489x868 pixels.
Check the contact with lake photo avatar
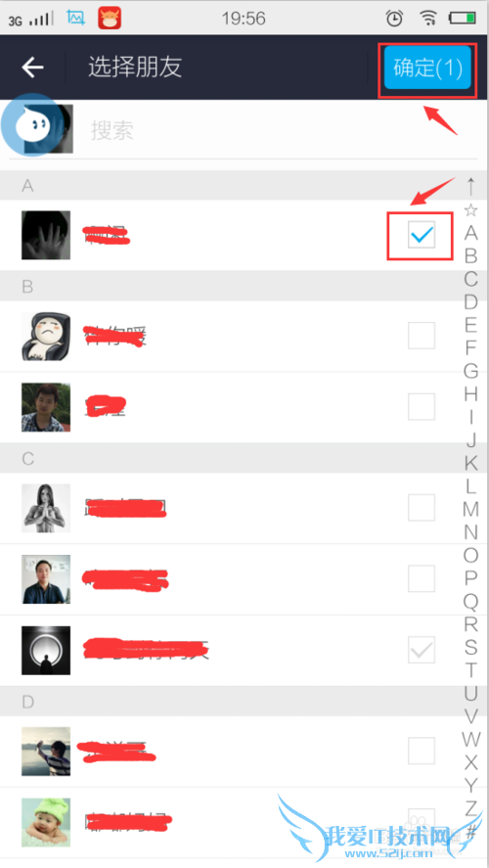(x=422, y=751)
